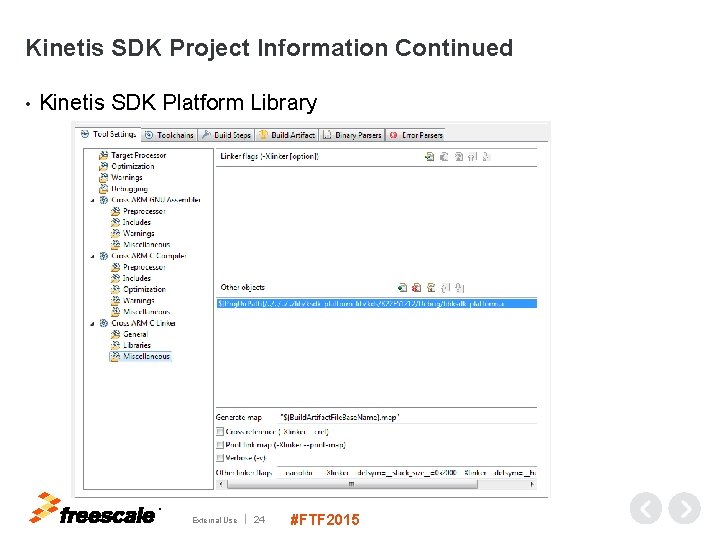This screenshot has width=720, height=540.
Task: Click the Toolchains tab icon
Action: coord(149,135)
